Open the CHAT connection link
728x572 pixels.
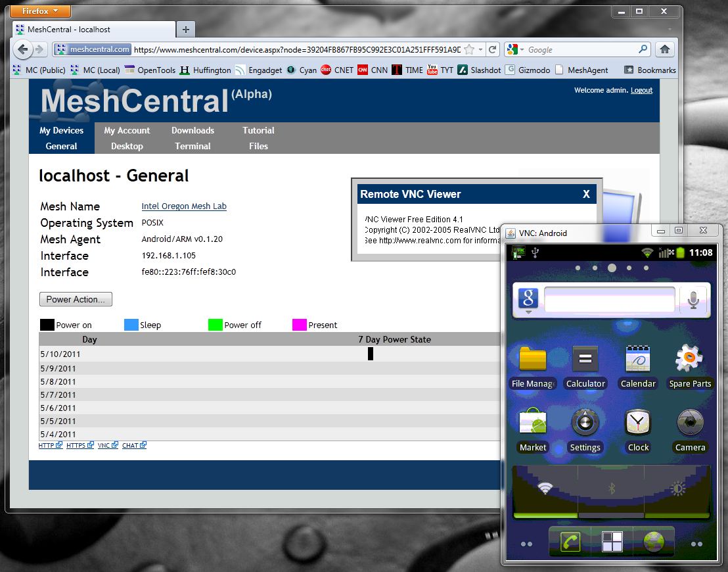(134, 445)
